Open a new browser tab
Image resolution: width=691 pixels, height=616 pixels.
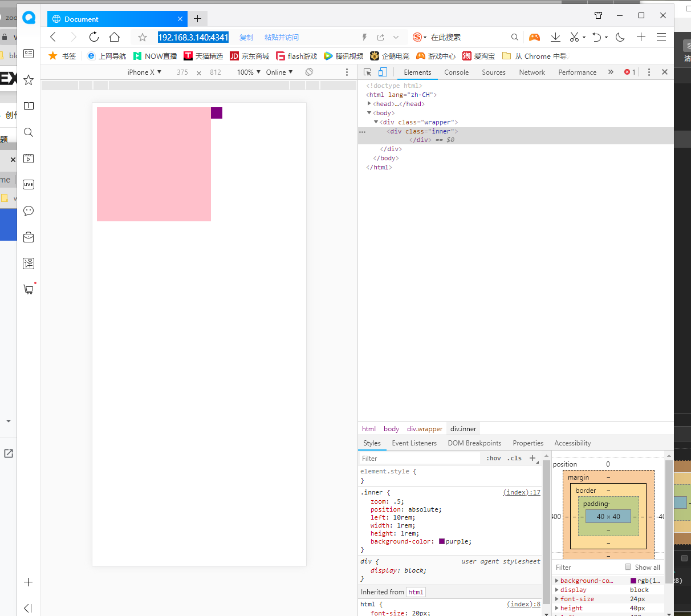pyautogui.click(x=198, y=19)
